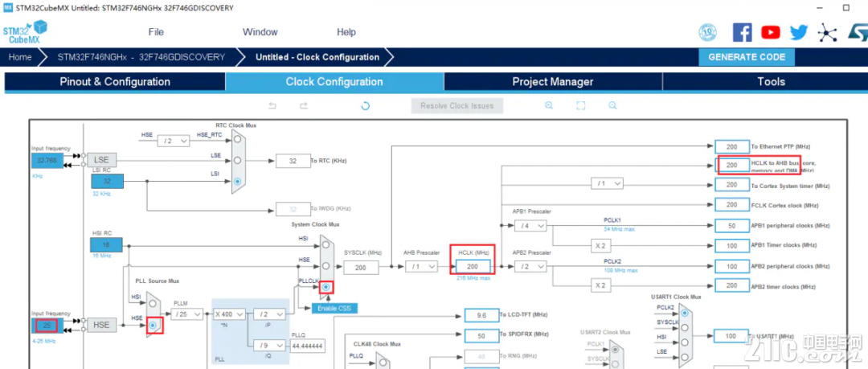Select HSI in PLL Source Mux
The width and height of the screenshot is (868, 369).
154,304
